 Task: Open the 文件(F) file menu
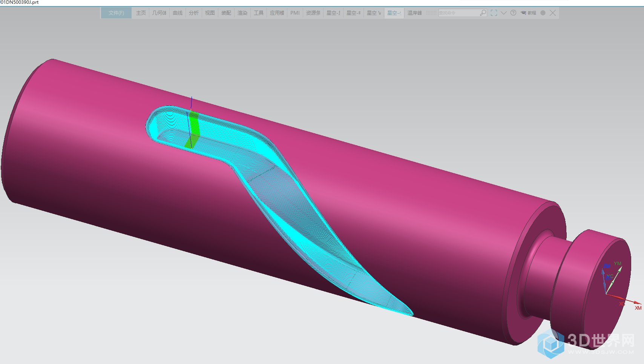pos(116,13)
